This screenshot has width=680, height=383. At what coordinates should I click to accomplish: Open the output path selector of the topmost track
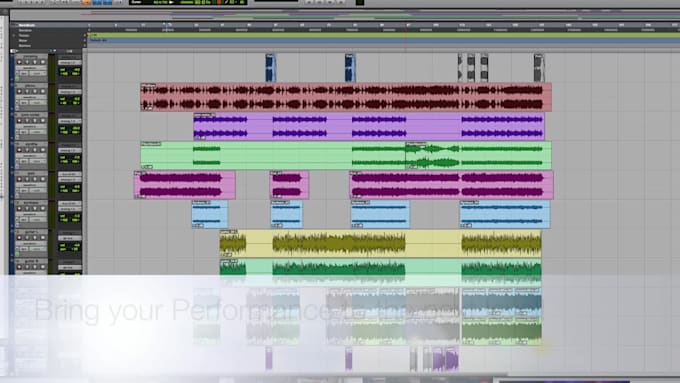click(x=70, y=62)
